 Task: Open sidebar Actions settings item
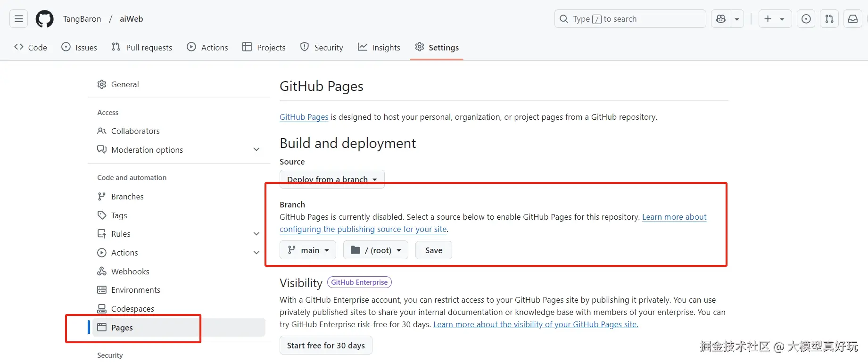coord(124,253)
